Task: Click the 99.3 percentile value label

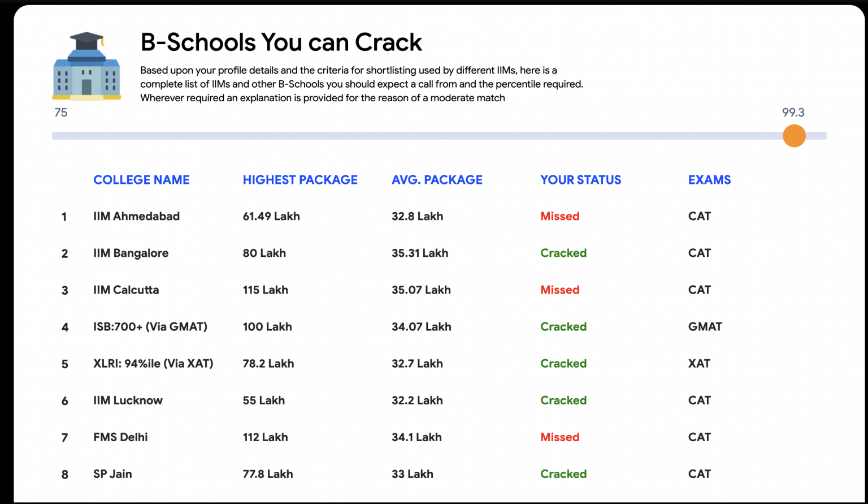Action: [x=793, y=113]
